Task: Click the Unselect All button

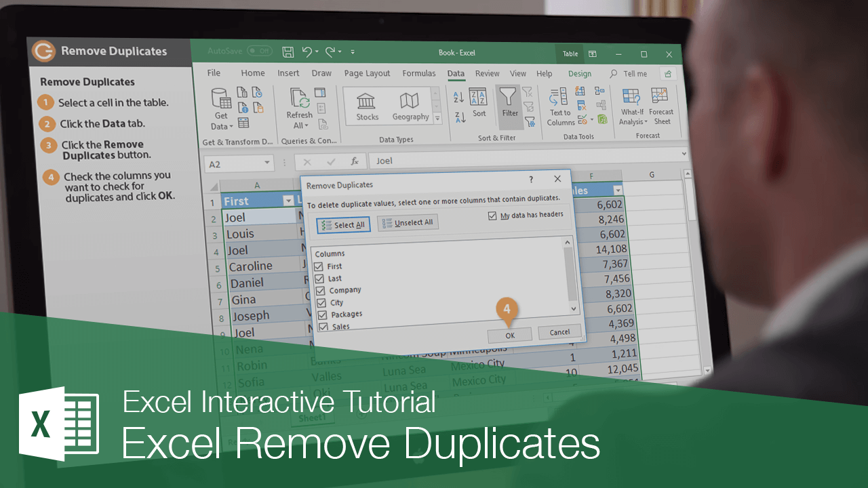Action: click(408, 222)
